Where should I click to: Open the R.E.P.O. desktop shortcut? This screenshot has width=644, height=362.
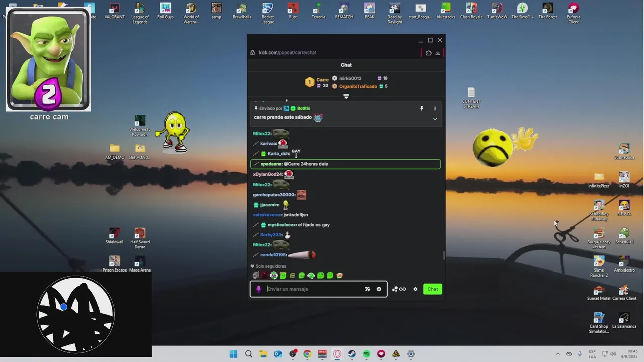(x=624, y=208)
